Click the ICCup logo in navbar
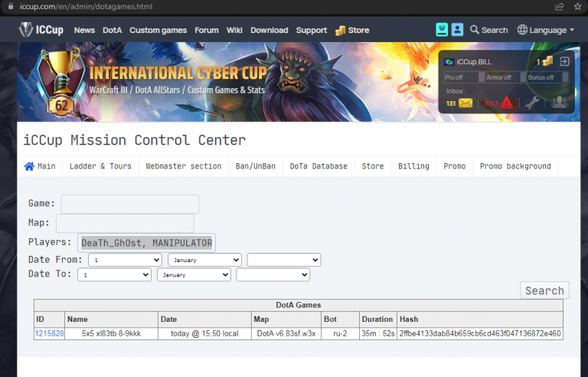588x377 pixels. click(x=41, y=30)
